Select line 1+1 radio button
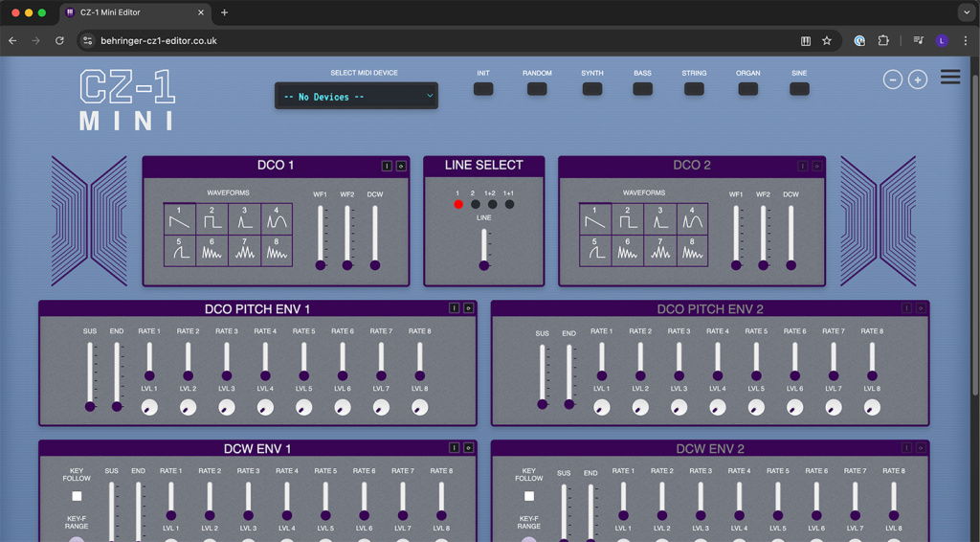Image resolution: width=980 pixels, height=542 pixels. (509, 204)
